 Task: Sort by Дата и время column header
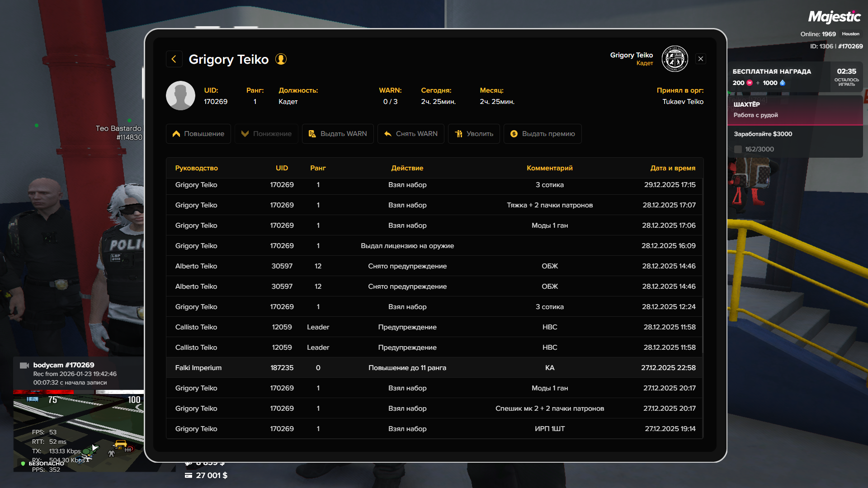click(x=672, y=168)
